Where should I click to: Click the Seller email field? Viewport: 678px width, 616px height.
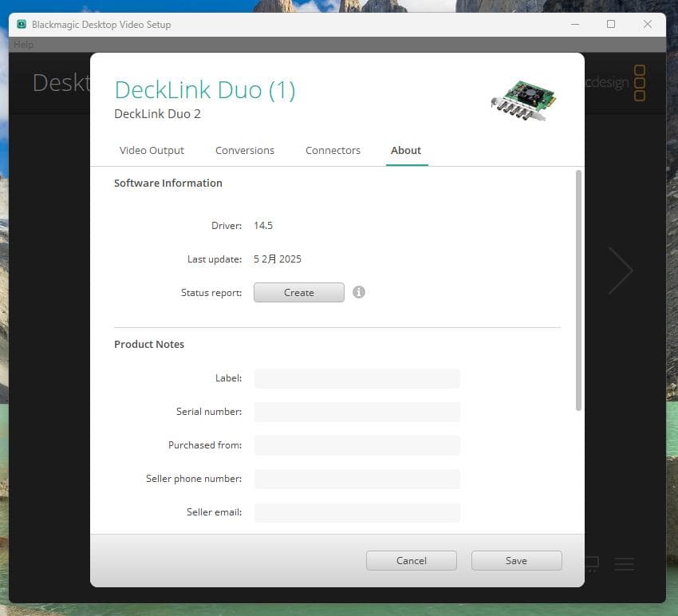coord(357,512)
